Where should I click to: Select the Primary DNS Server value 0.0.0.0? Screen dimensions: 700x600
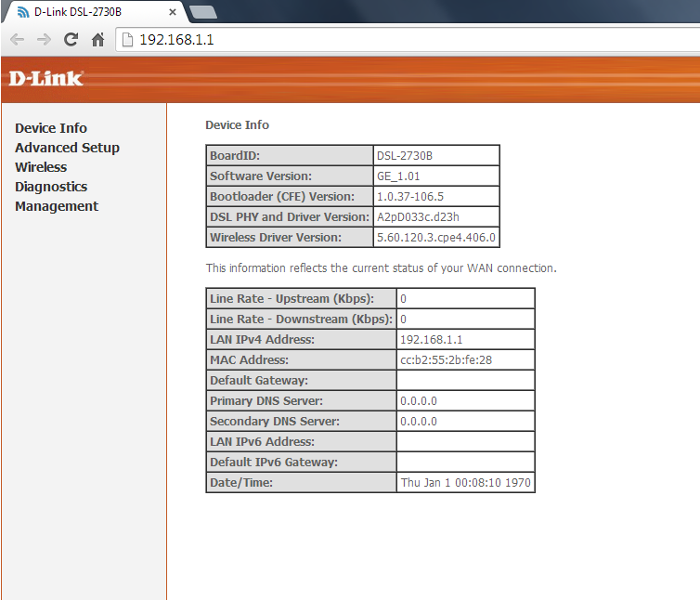pyautogui.click(x=419, y=400)
